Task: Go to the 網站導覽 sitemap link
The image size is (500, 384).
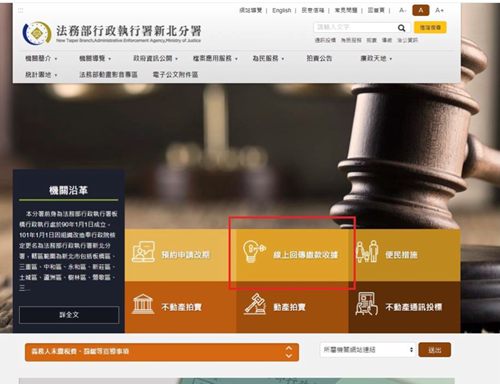Action: [250, 10]
